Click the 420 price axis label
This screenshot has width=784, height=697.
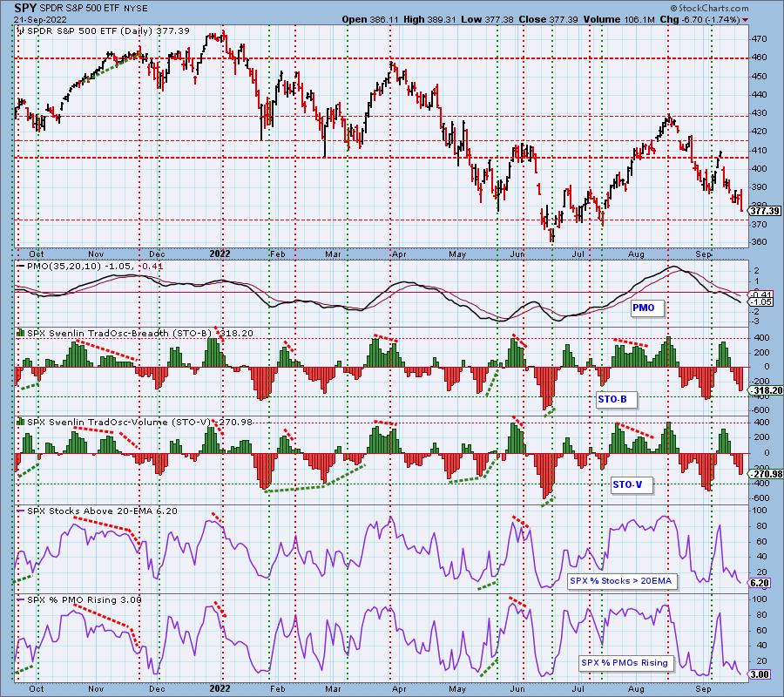[x=759, y=132]
